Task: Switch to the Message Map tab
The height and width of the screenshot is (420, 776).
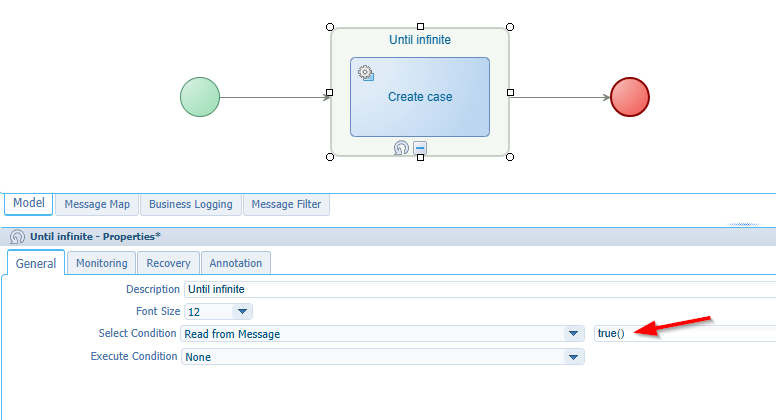Action: coord(97,204)
